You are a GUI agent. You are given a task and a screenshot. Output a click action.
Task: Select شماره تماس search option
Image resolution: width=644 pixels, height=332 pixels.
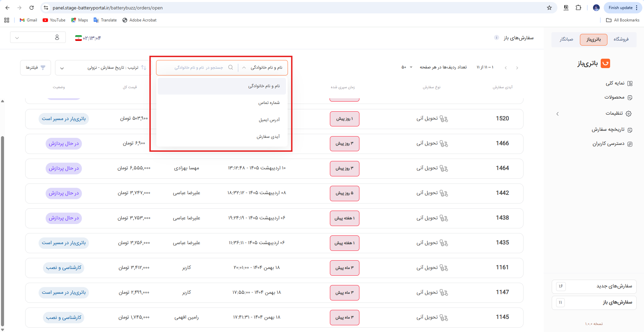click(x=222, y=103)
